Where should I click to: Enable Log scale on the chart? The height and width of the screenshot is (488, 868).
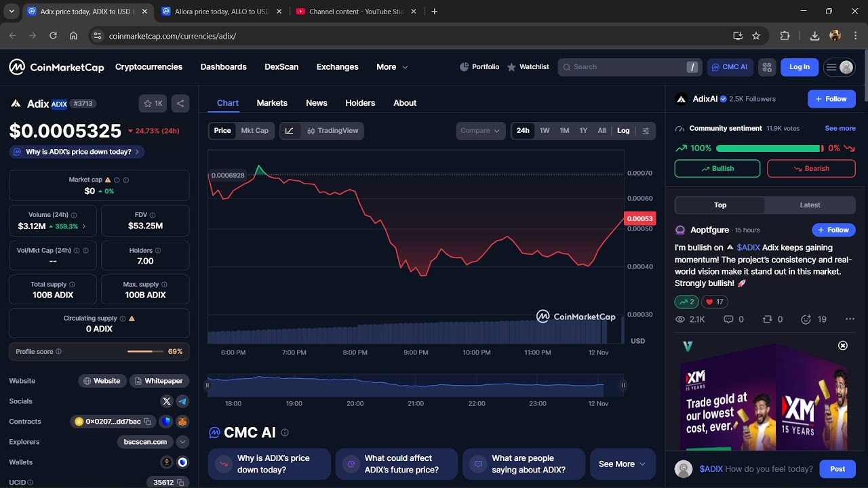tap(623, 131)
